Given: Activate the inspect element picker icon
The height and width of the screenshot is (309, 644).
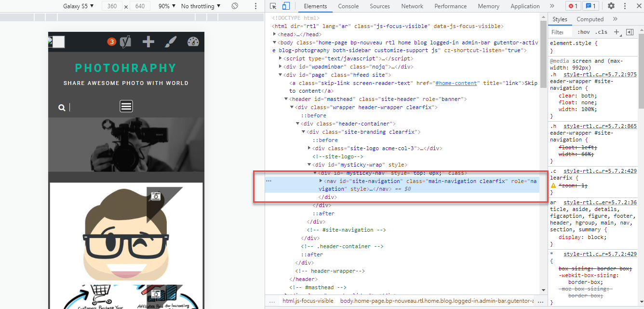Looking at the screenshot, I should click(x=273, y=6).
